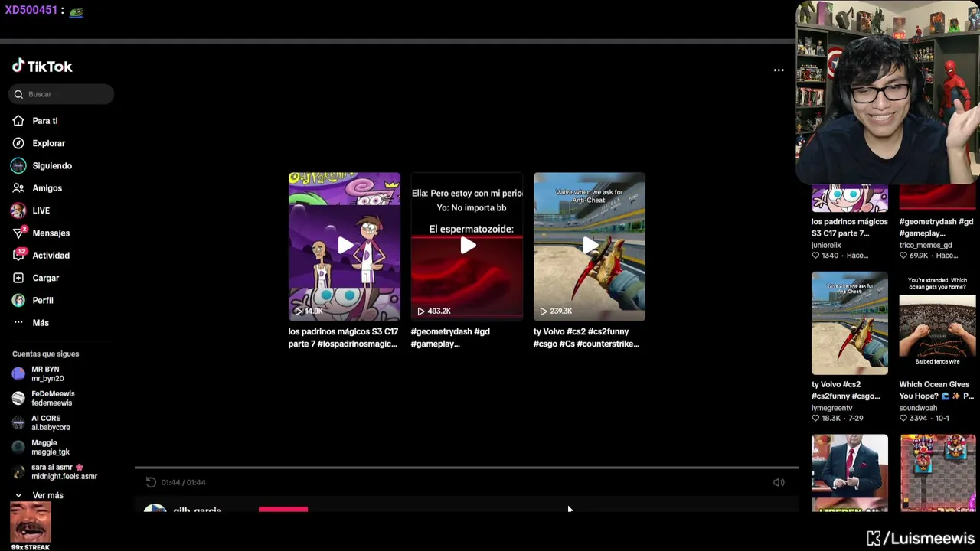Open the three-dots video options menu

point(779,70)
